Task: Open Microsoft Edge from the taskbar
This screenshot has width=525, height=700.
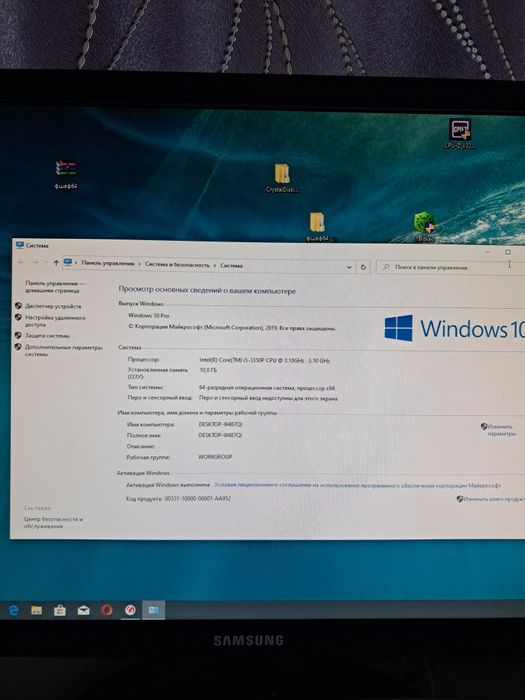Action: [13, 610]
